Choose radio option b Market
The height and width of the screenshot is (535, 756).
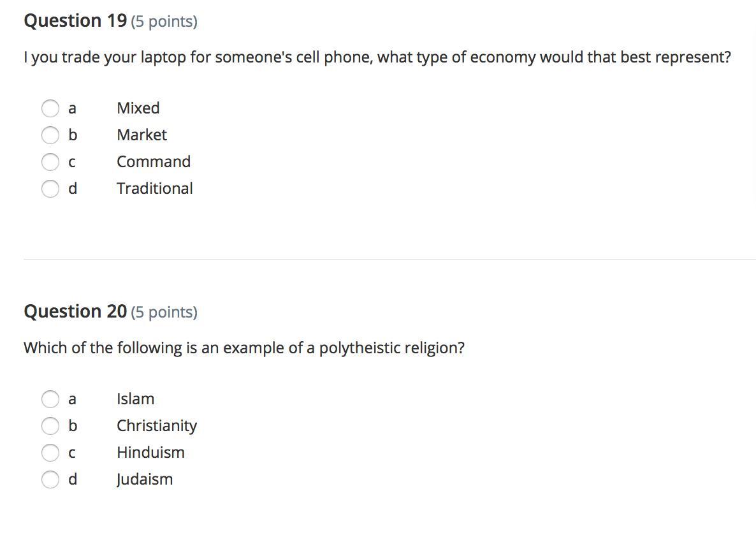click(50, 135)
